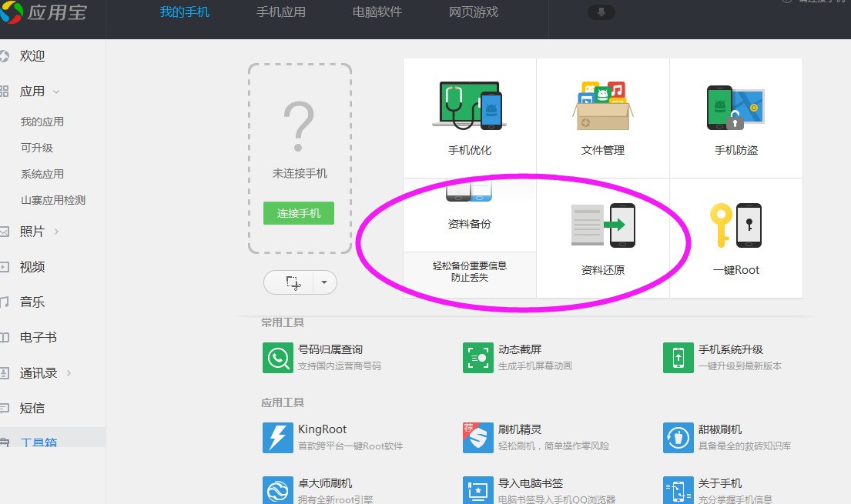The height and width of the screenshot is (504, 851).
Task: Launch the 刷机精灵 icon
Action: pos(478,438)
